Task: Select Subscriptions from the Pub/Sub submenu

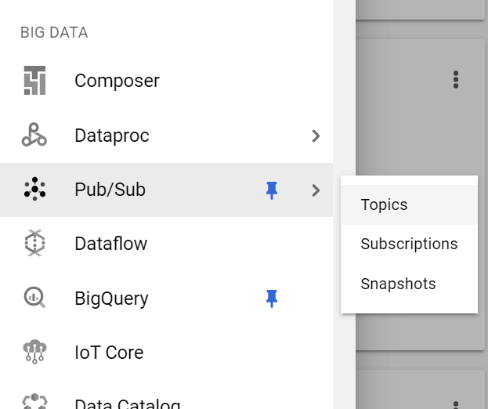Action: click(409, 244)
